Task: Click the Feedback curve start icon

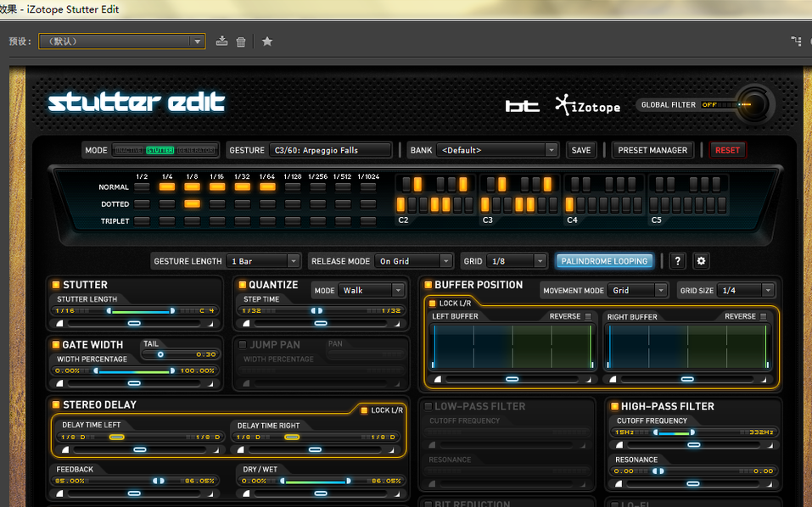Action: click(x=59, y=493)
